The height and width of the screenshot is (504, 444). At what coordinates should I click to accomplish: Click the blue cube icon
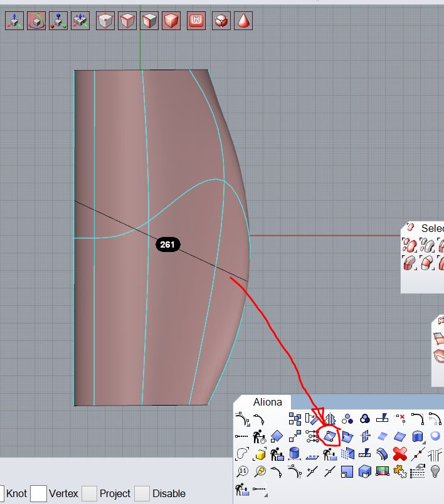(365, 471)
